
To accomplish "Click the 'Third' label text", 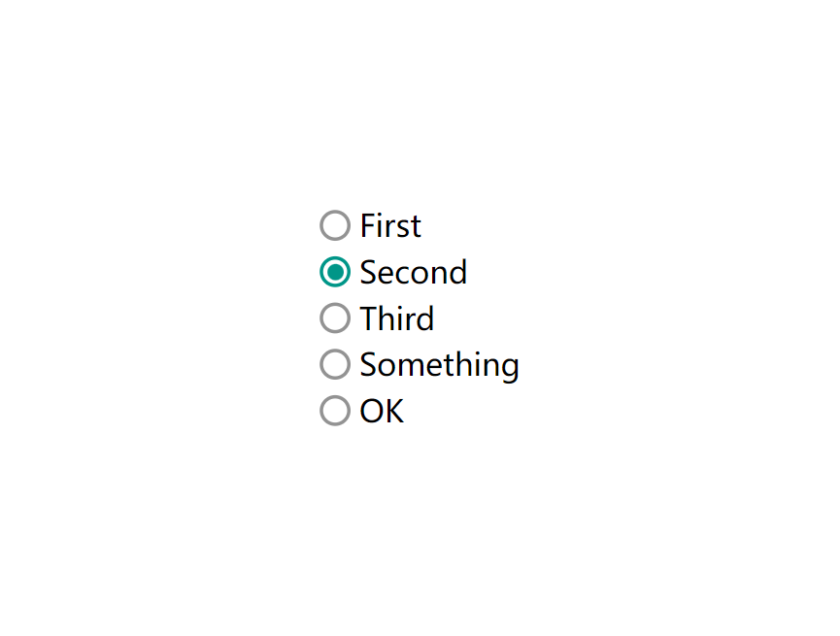I will pos(396,318).
